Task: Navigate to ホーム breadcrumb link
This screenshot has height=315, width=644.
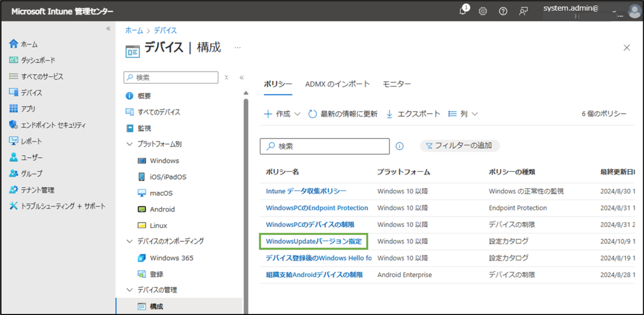Action: coord(134,31)
